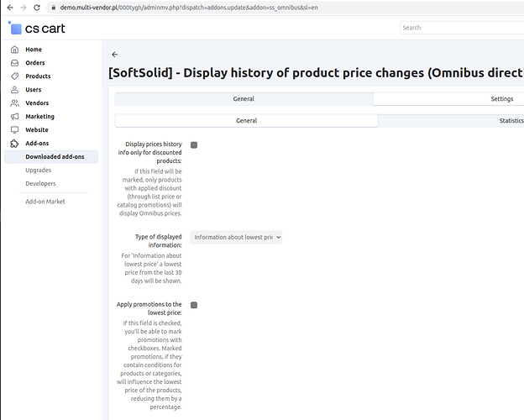
Task: Select the General sub-tab
Action: [246, 121]
